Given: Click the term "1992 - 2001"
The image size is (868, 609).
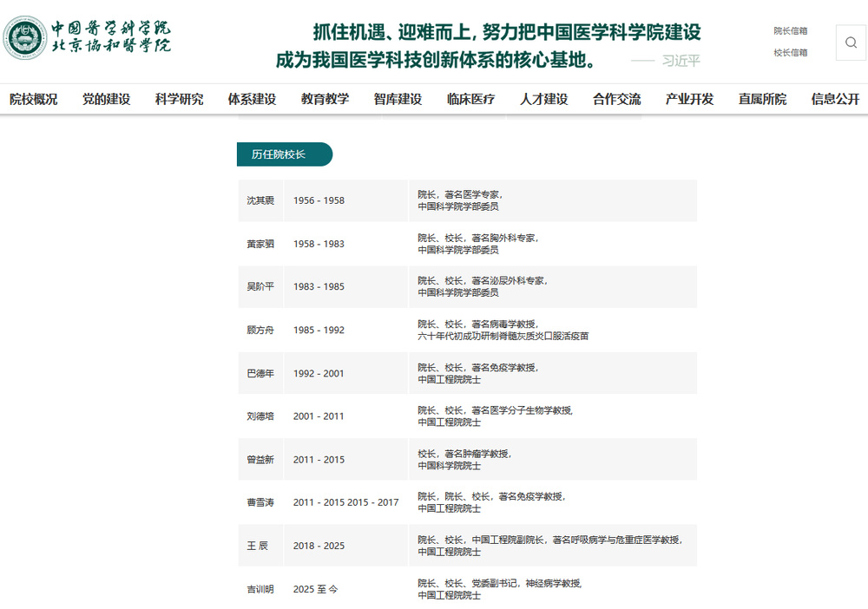Looking at the screenshot, I should pos(319,373).
